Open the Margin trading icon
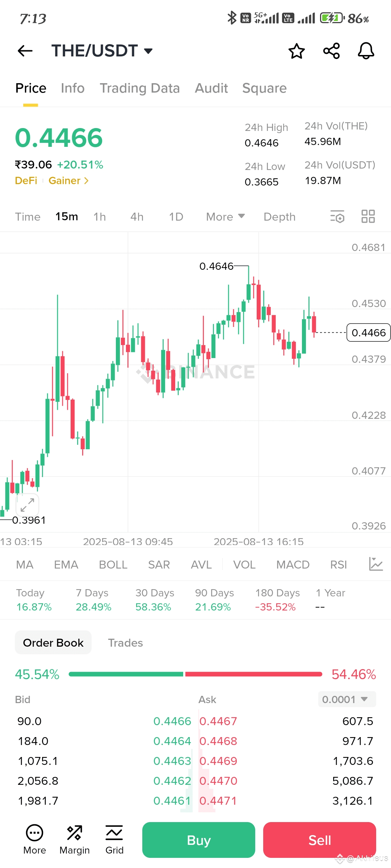This screenshot has height=868, width=391. [75, 839]
